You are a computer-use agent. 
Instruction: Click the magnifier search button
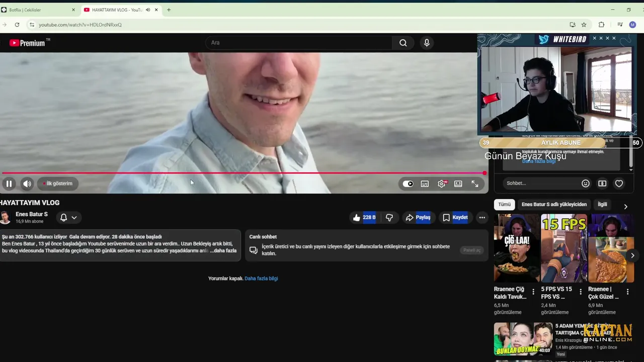click(403, 43)
